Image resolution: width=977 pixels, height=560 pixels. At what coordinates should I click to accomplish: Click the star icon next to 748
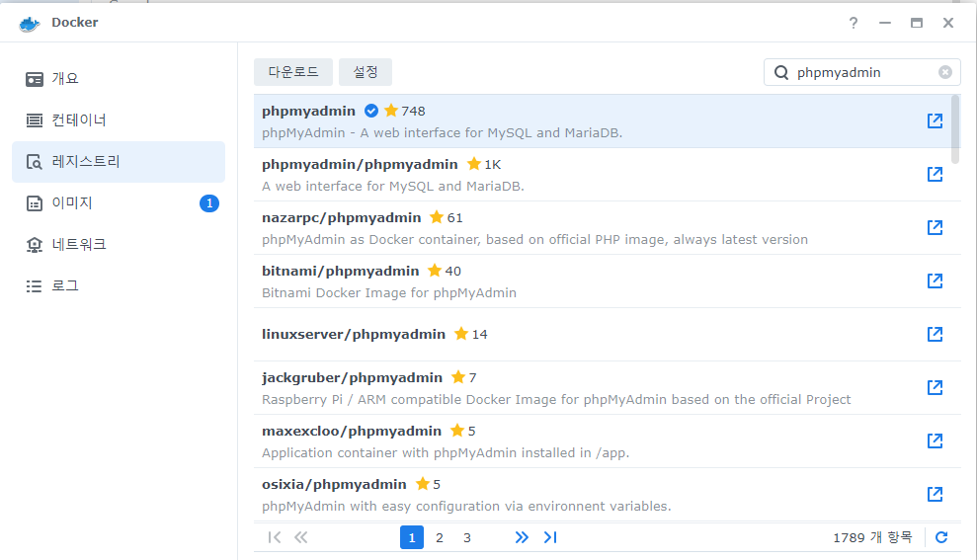pyautogui.click(x=391, y=111)
